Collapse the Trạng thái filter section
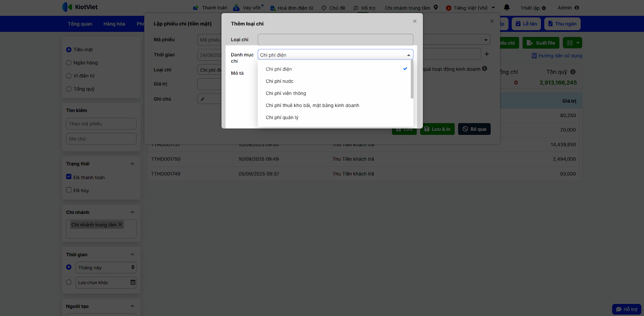 tap(132, 164)
